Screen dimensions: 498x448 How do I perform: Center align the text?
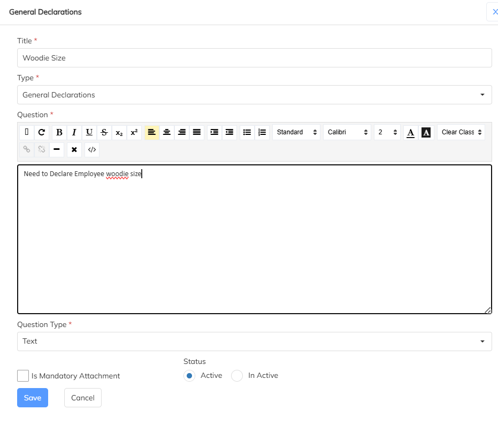[x=167, y=132]
